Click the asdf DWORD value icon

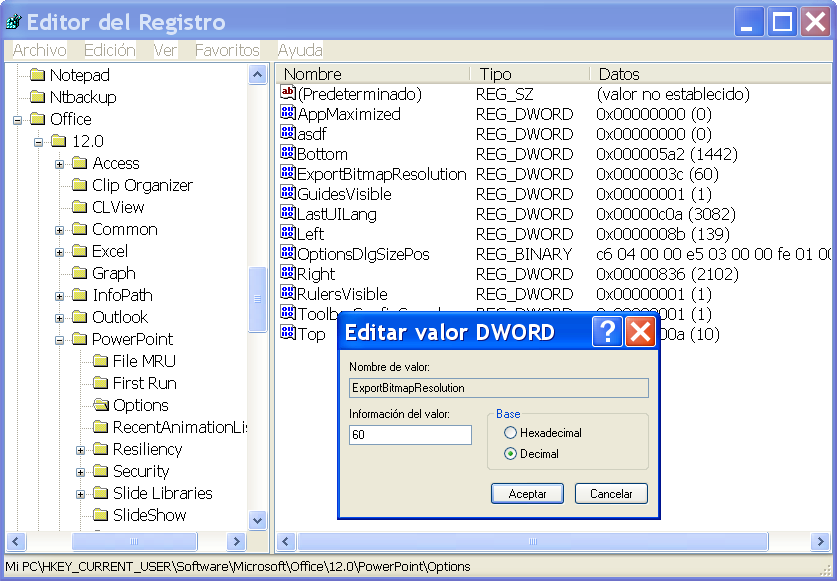(288, 132)
